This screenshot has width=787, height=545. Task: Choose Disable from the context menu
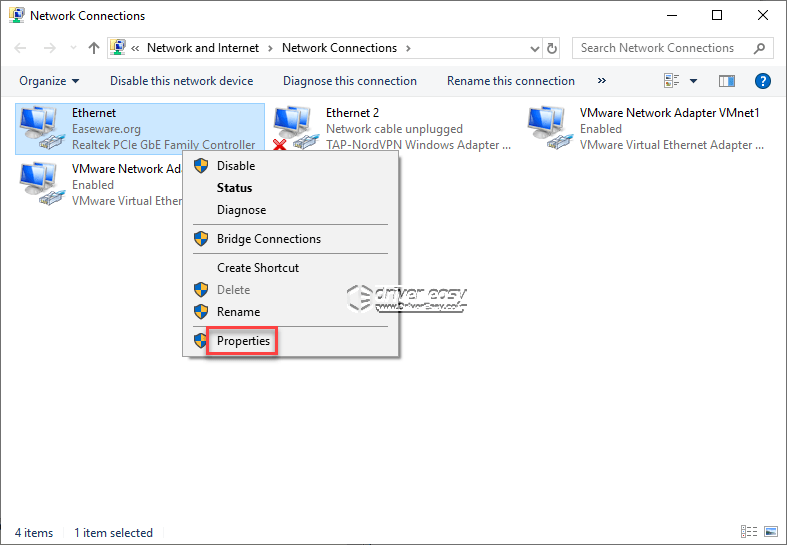click(x=236, y=166)
